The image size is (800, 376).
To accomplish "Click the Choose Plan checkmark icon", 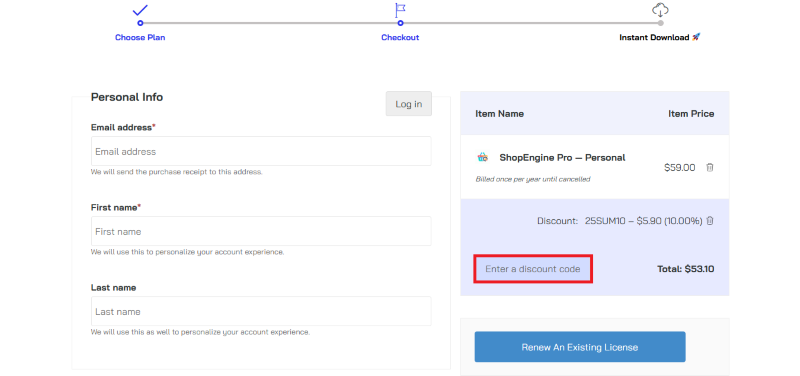I will tap(140, 10).
